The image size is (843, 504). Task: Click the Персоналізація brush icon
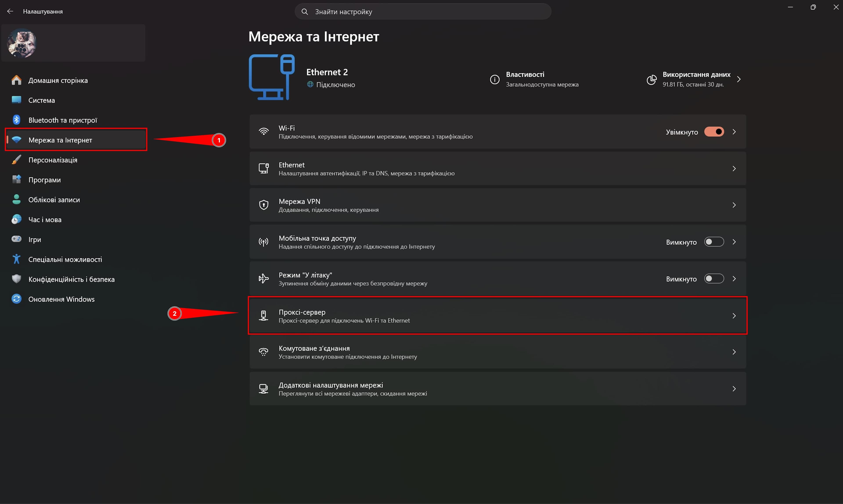(16, 160)
